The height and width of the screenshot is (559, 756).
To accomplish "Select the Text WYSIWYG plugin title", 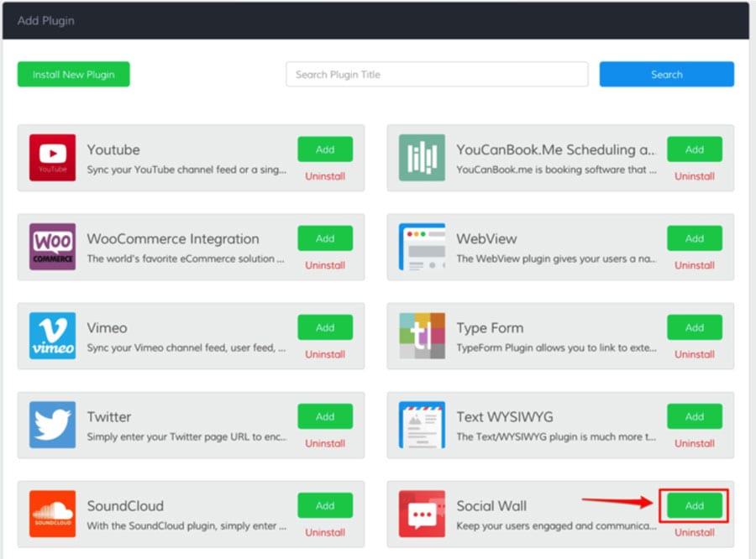I will pos(505,417).
